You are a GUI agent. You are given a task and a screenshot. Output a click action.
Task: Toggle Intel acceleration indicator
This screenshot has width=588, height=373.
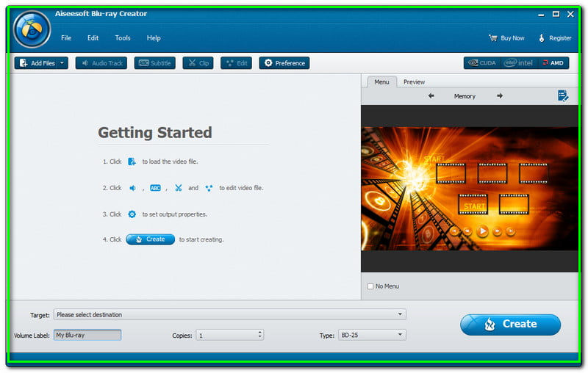(x=518, y=63)
